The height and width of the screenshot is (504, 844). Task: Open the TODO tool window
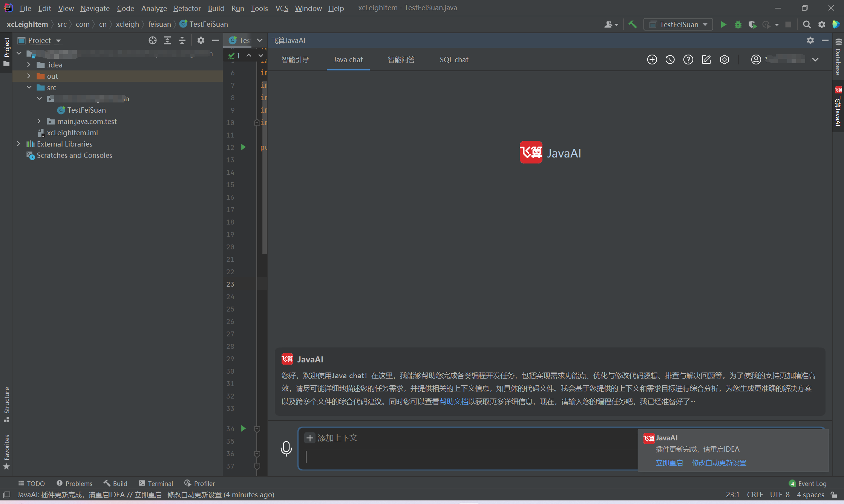32,483
